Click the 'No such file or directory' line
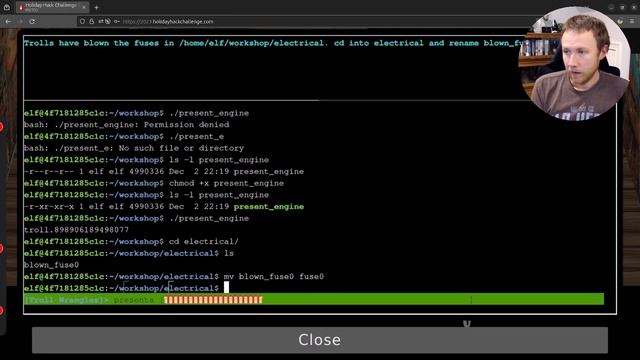The image size is (640, 360). pyautogui.click(x=134, y=148)
